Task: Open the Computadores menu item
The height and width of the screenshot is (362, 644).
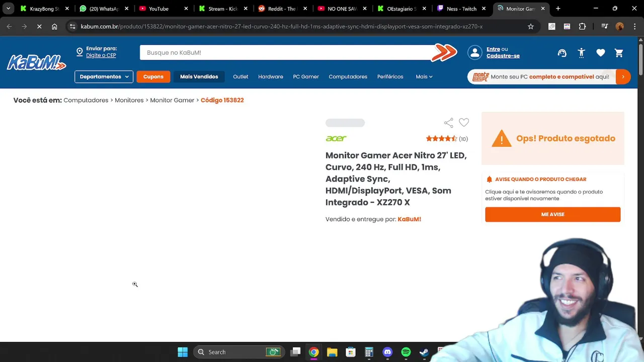Action: 348,76
